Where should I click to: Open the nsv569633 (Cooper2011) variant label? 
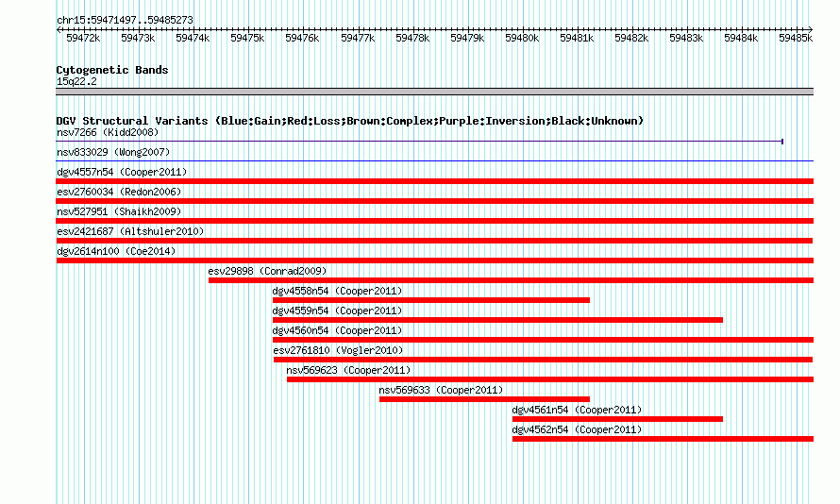441,390
